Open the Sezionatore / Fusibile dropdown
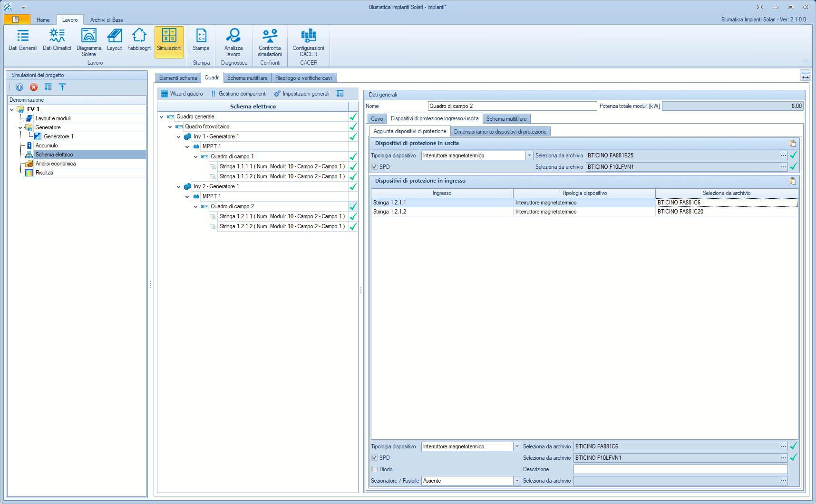816x504 pixels. click(517, 481)
